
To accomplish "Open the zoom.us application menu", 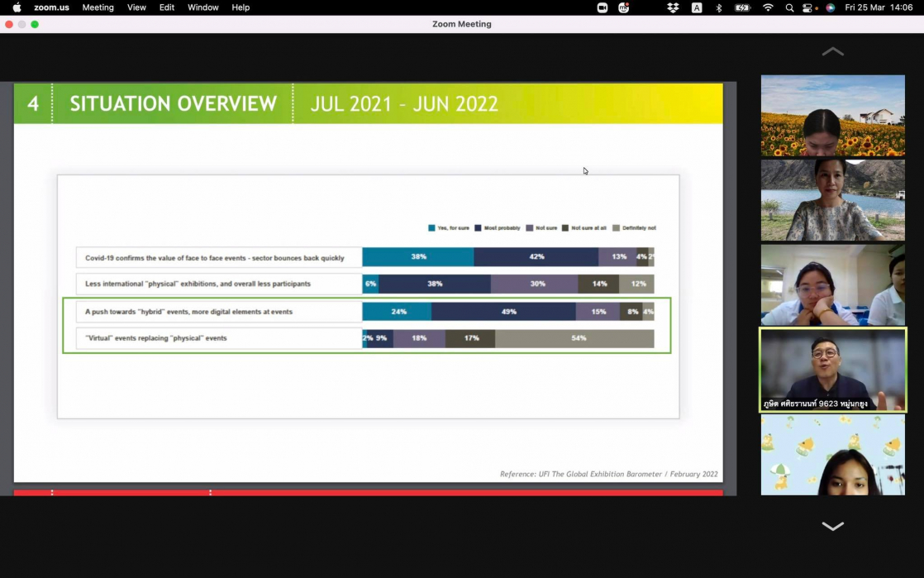I will click(51, 7).
